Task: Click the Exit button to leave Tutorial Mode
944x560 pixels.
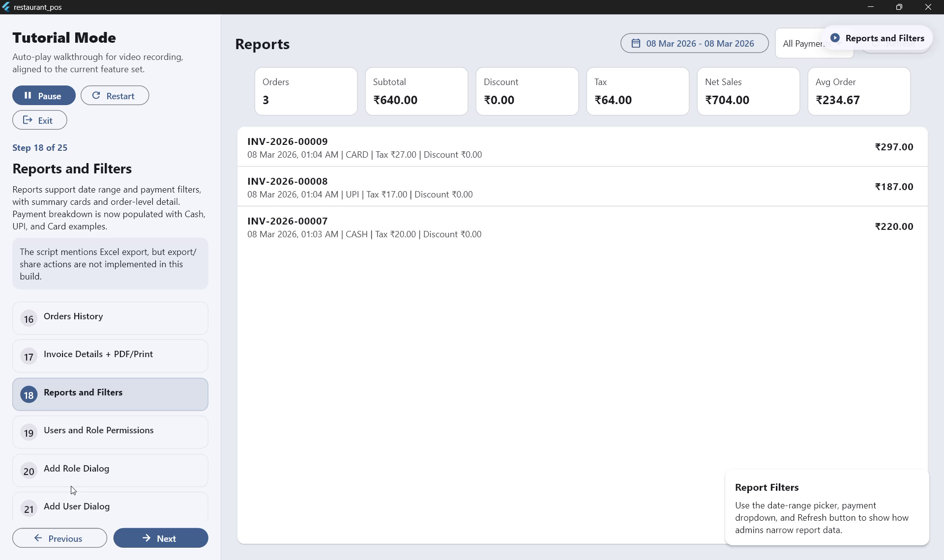Action: (x=39, y=120)
